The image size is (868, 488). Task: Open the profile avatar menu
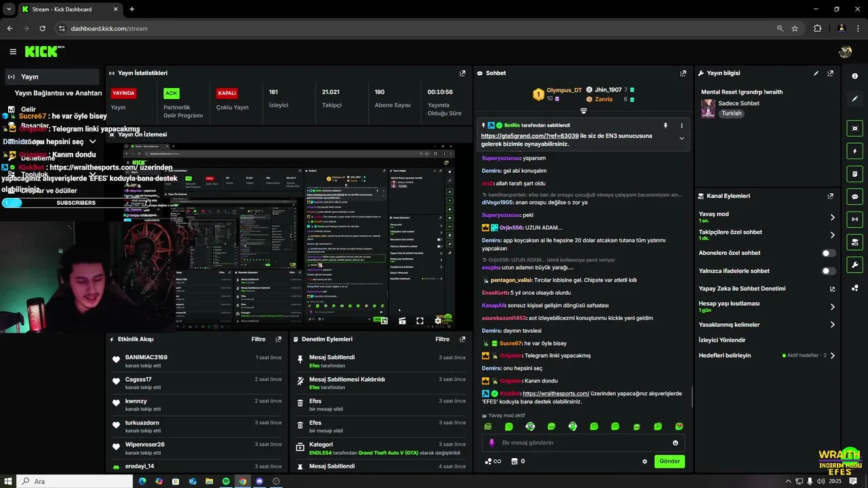[845, 52]
